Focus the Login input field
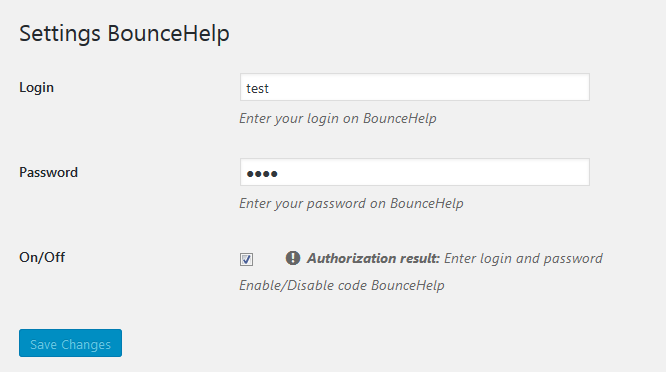Image resolution: width=666 pixels, height=372 pixels. coord(415,87)
